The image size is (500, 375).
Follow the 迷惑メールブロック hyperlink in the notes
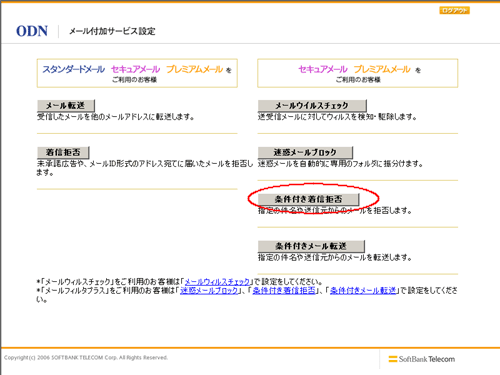(x=209, y=291)
